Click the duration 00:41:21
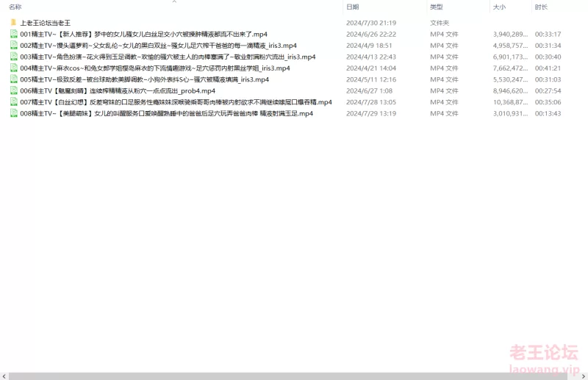588x380 pixels. (548, 68)
